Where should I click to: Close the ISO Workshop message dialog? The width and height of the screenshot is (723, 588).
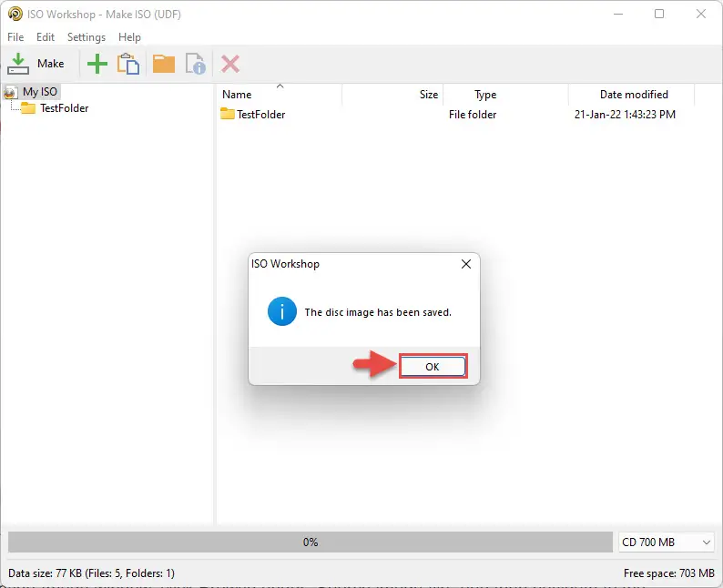[466, 264]
